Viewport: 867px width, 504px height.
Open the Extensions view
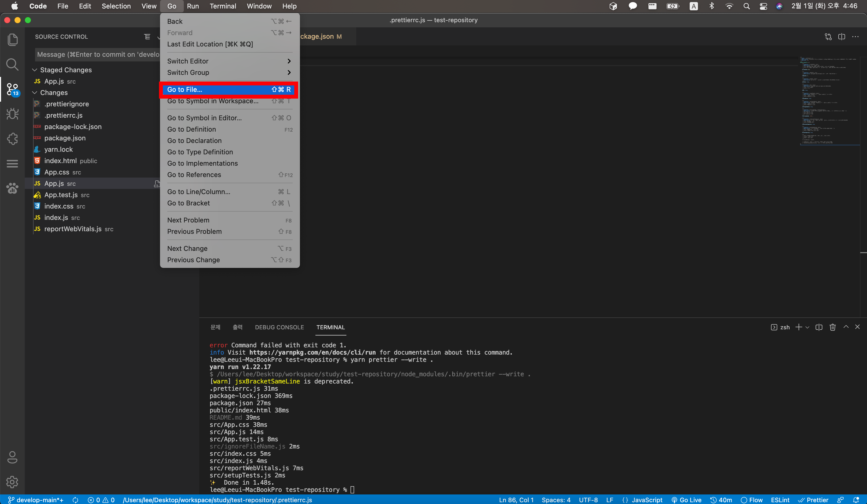(x=12, y=139)
